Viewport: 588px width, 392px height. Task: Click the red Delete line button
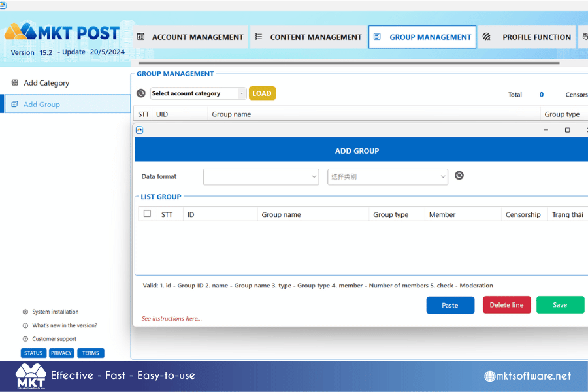click(x=506, y=305)
